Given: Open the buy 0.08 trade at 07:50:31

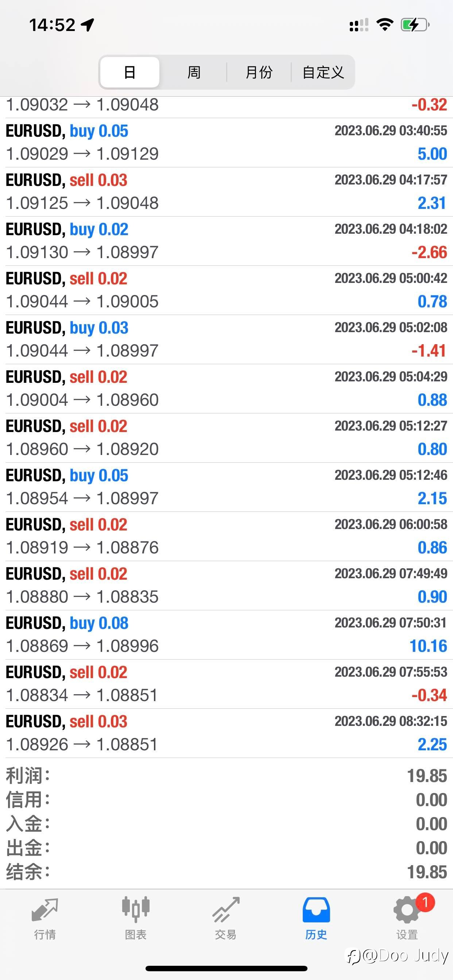Looking at the screenshot, I should [226, 635].
